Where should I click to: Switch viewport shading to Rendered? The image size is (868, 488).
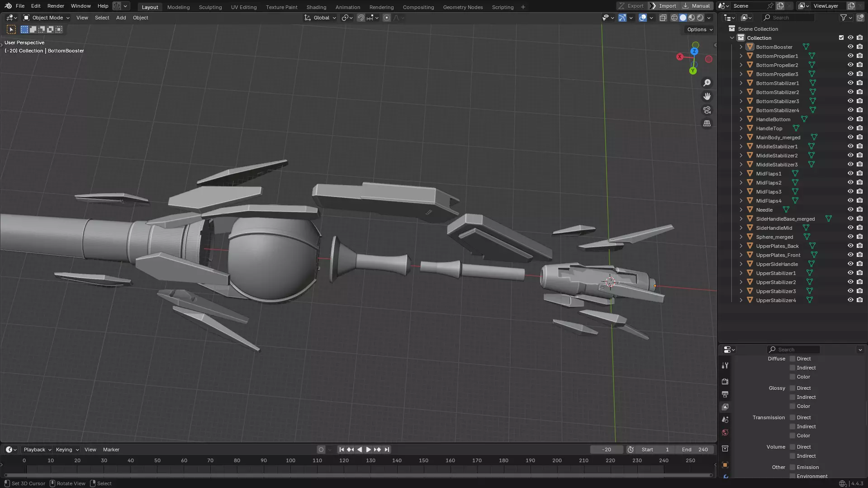pos(700,18)
